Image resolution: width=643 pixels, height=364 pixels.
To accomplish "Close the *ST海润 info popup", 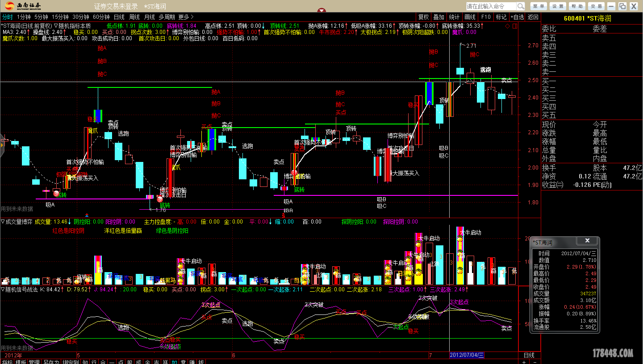I will [587, 241].
